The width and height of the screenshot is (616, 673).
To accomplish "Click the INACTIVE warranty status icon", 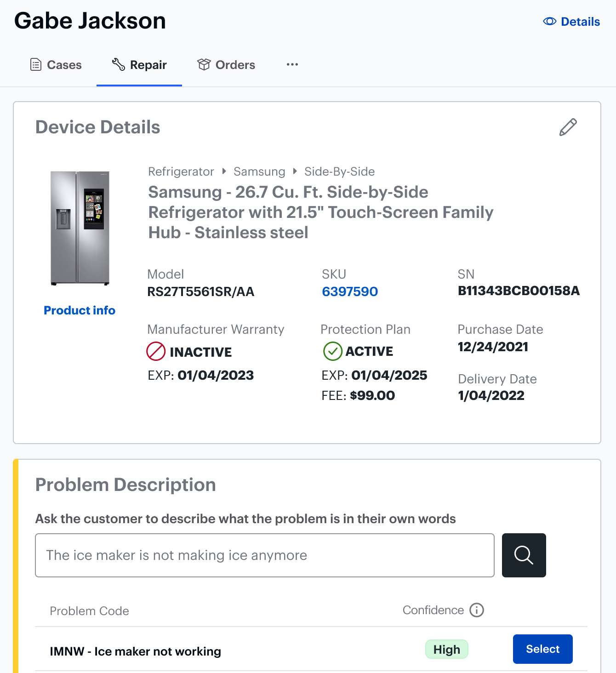I will (x=156, y=351).
